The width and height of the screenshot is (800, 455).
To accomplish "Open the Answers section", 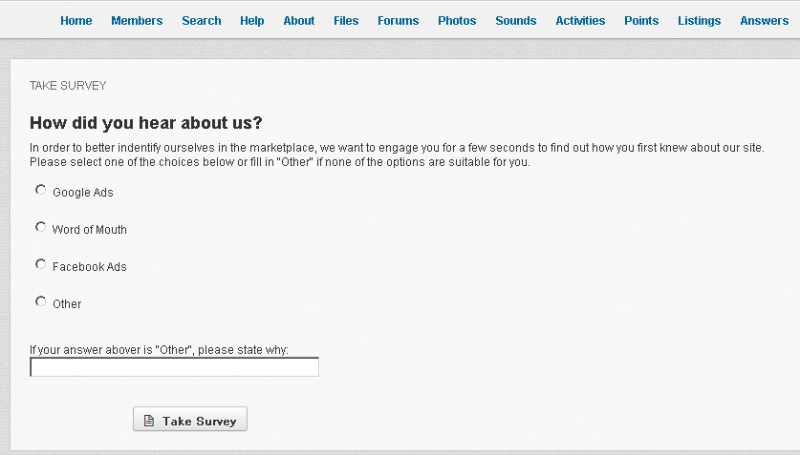I will [764, 21].
